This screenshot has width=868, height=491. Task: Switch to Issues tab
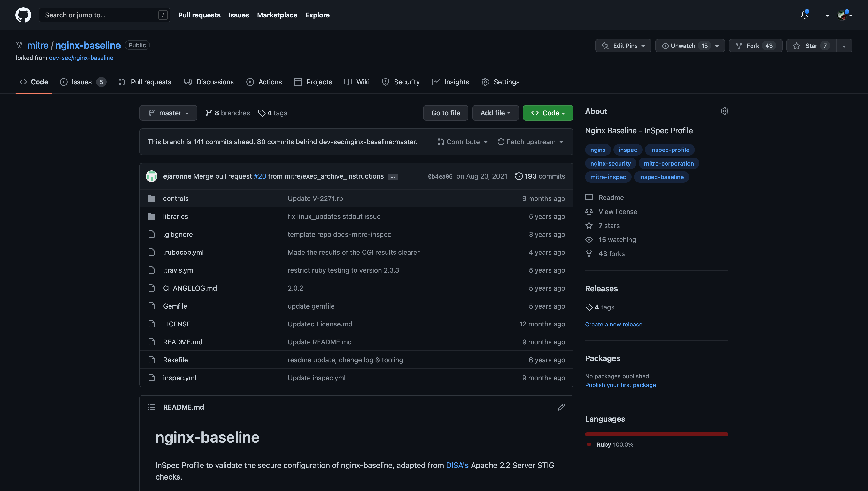pos(83,82)
